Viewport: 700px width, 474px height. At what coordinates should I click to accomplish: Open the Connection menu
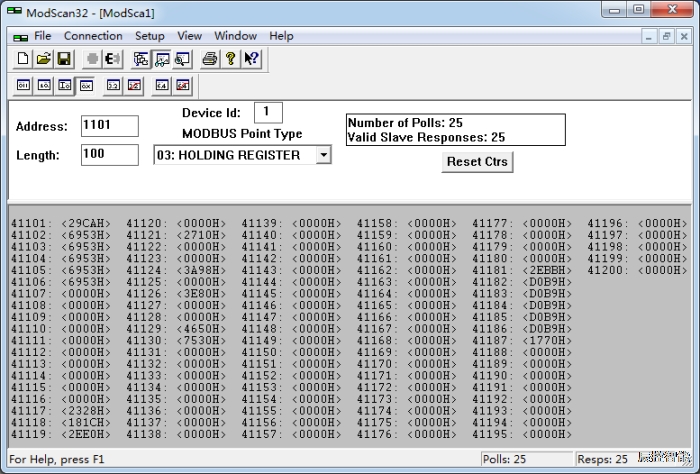93,36
